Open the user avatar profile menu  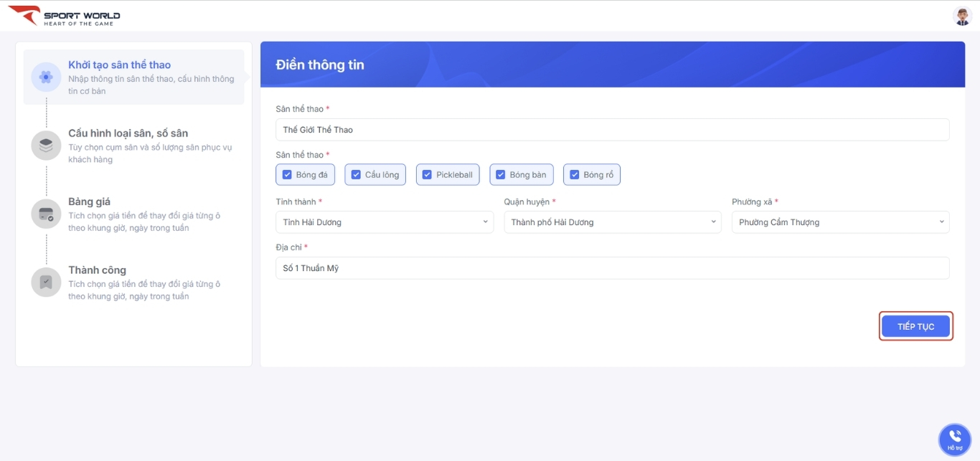pyautogui.click(x=962, y=16)
